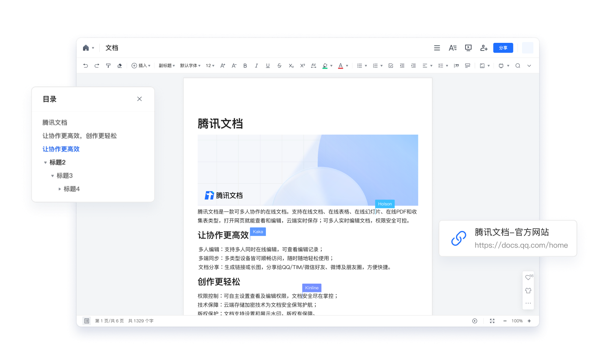Start presentation mode
The width and height of the screenshot is (607, 364).
[469, 48]
